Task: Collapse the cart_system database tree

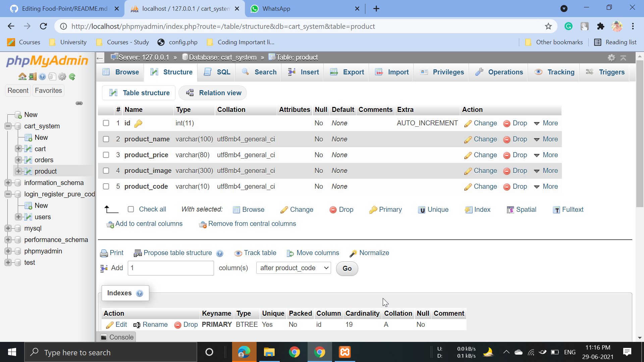Action: pyautogui.click(x=8, y=126)
